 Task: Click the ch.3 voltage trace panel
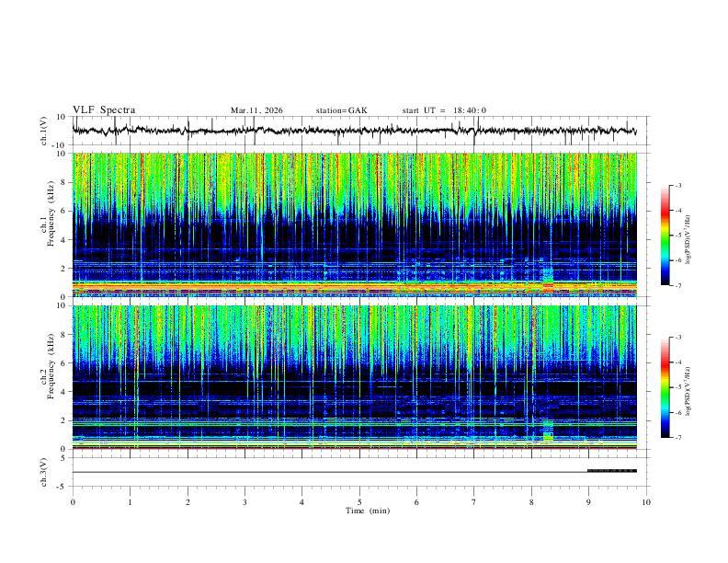point(359,472)
